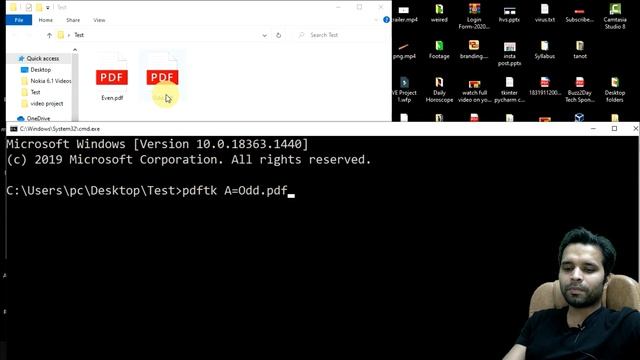The image size is (640, 360).
Task: Click the navigation pane scroll-up arrow
Action: [75, 50]
